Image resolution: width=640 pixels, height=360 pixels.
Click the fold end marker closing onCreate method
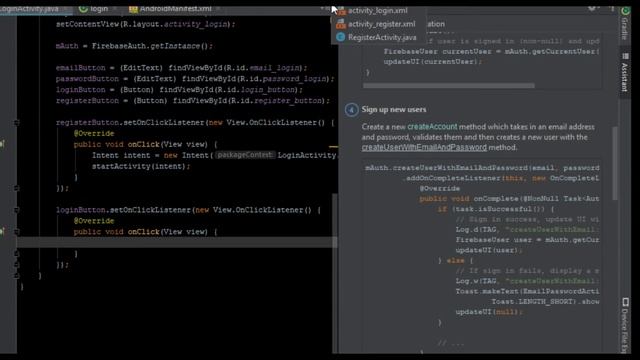coord(16,276)
